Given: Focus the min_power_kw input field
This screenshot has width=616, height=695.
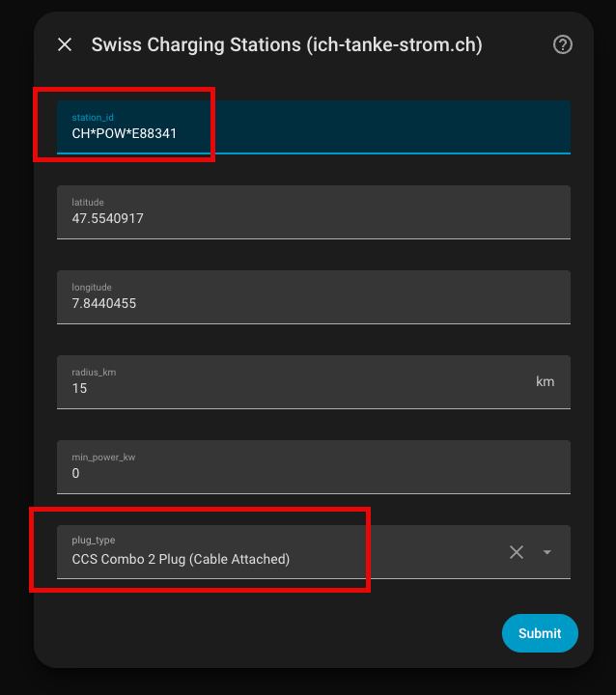Looking at the screenshot, I should pos(314,467).
